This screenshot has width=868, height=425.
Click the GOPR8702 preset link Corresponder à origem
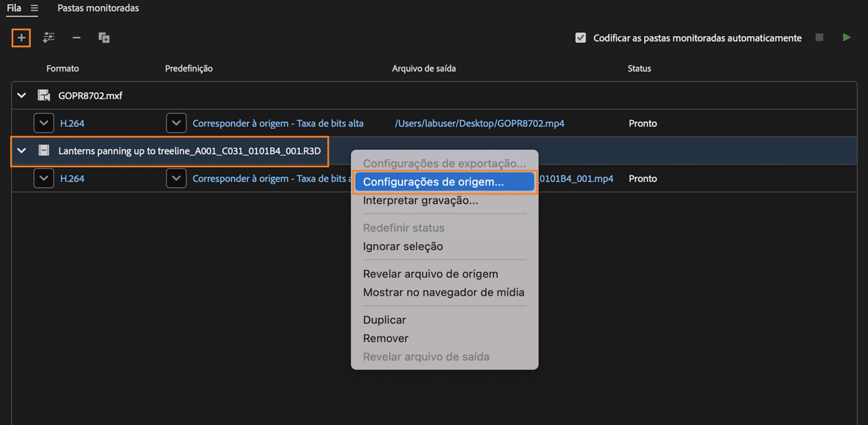click(x=278, y=123)
